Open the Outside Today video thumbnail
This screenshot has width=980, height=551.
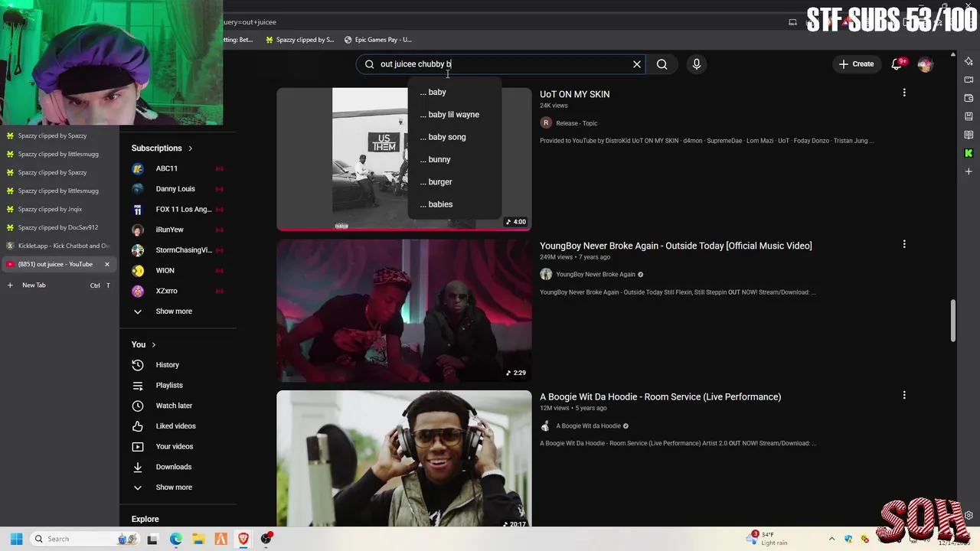click(403, 311)
